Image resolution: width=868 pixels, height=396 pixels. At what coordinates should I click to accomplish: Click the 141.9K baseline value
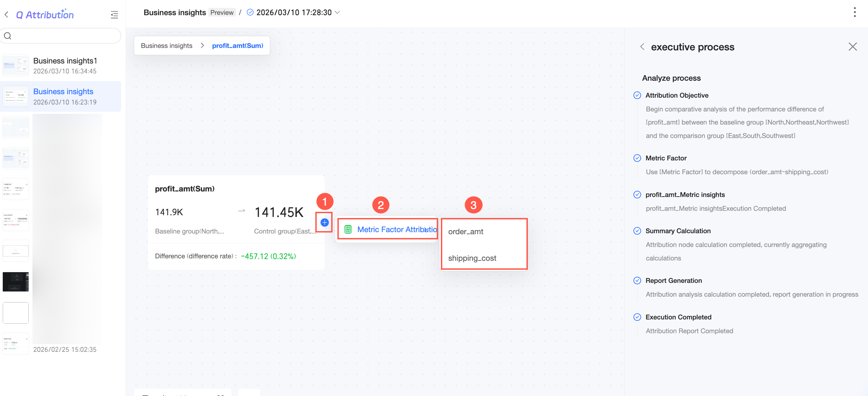point(169,212)
